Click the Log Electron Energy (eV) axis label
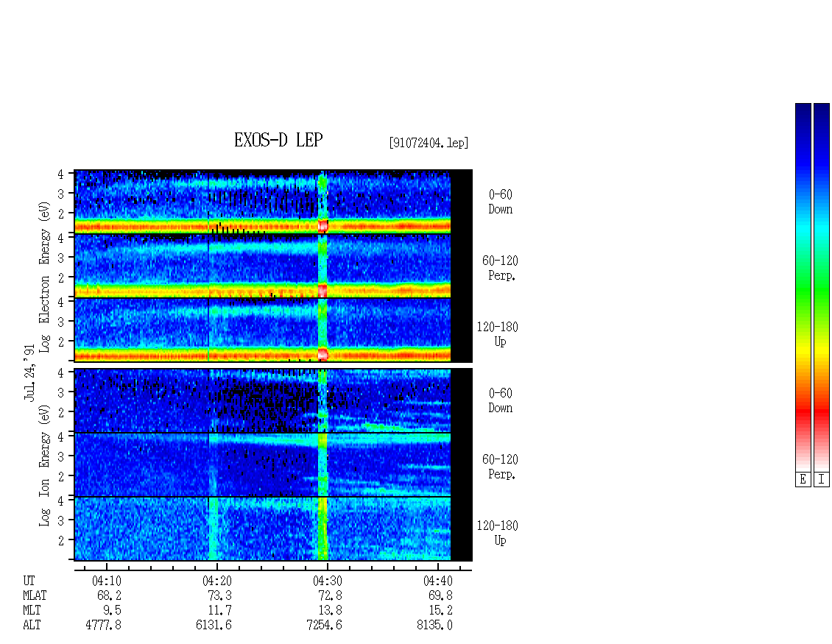The height and width of the screenshot is (644, 832). (x=44, y=277)
